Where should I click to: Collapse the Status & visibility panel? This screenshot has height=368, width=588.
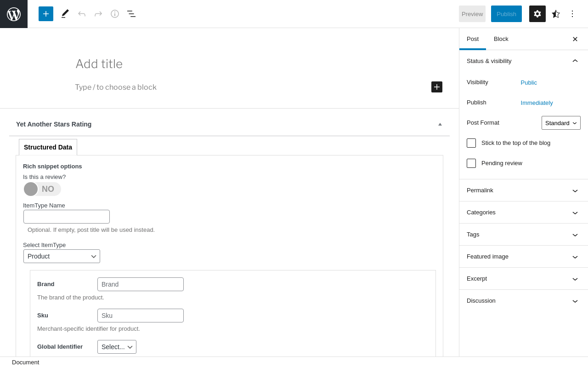tap(524, 61)
